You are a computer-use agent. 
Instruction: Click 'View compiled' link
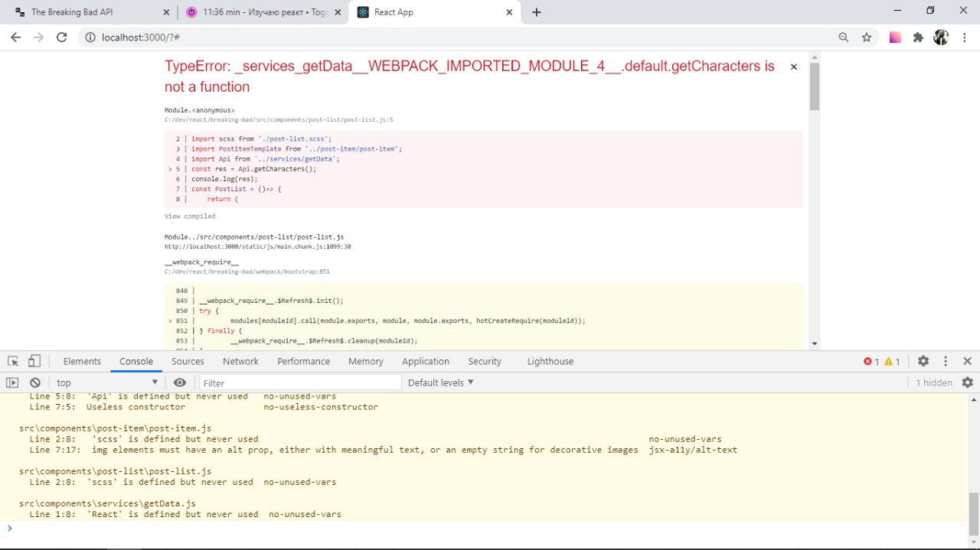(x=190, y=216)
